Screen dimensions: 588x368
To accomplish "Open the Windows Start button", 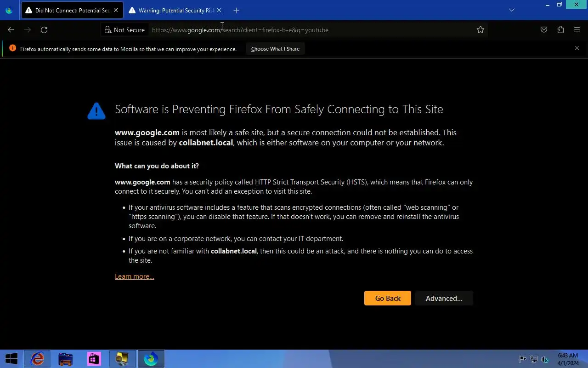I will 11,359.
